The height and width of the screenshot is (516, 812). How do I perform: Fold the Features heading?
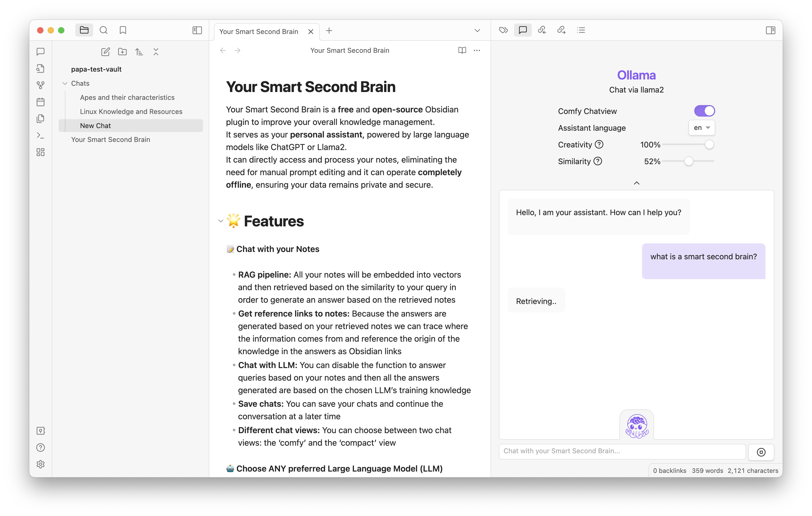pyautogui.click(x=221, y=221)
